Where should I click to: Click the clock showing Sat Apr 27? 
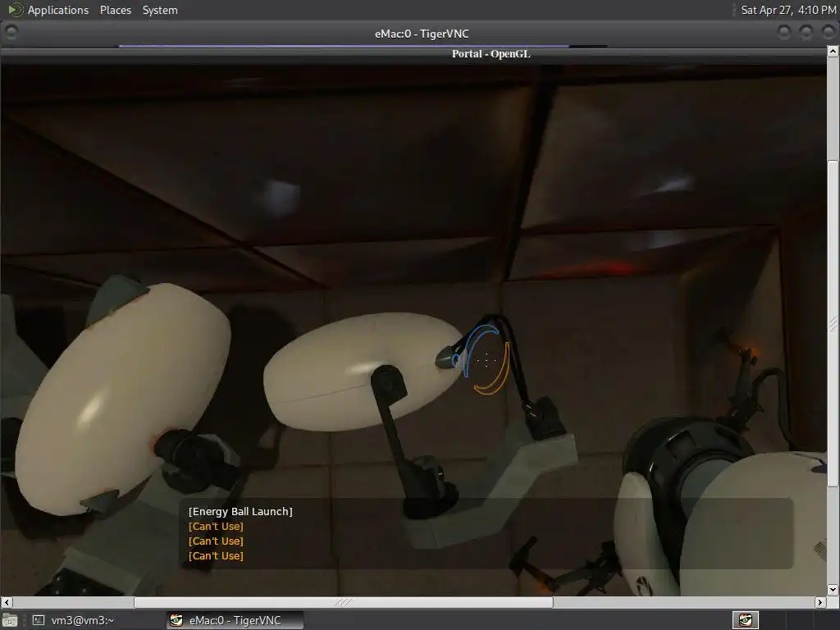click(x=788, y=10)
